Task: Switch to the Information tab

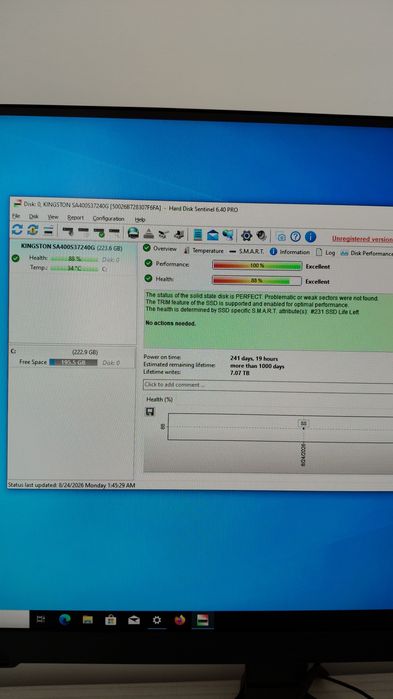Action: point(290,252)
